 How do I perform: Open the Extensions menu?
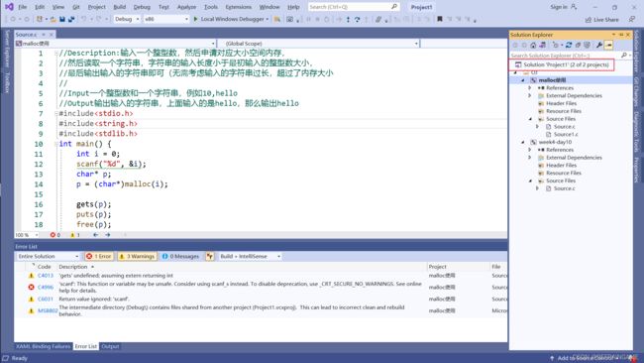coord(238,7)
